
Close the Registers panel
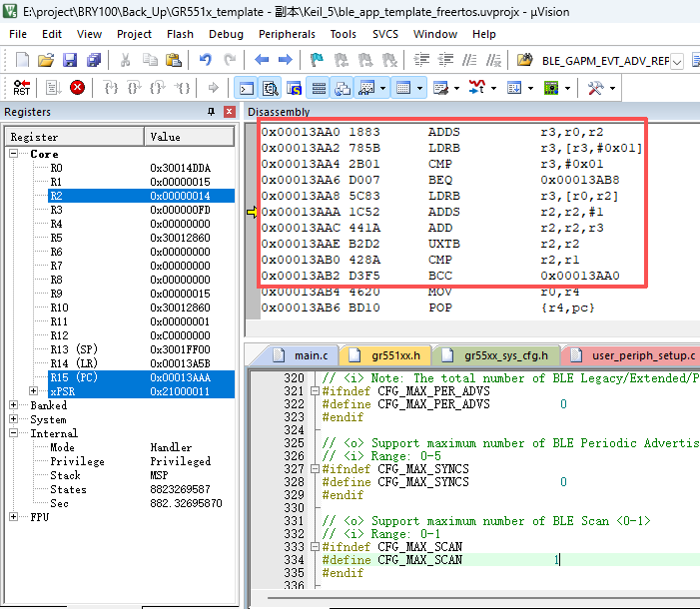[229, 112]
